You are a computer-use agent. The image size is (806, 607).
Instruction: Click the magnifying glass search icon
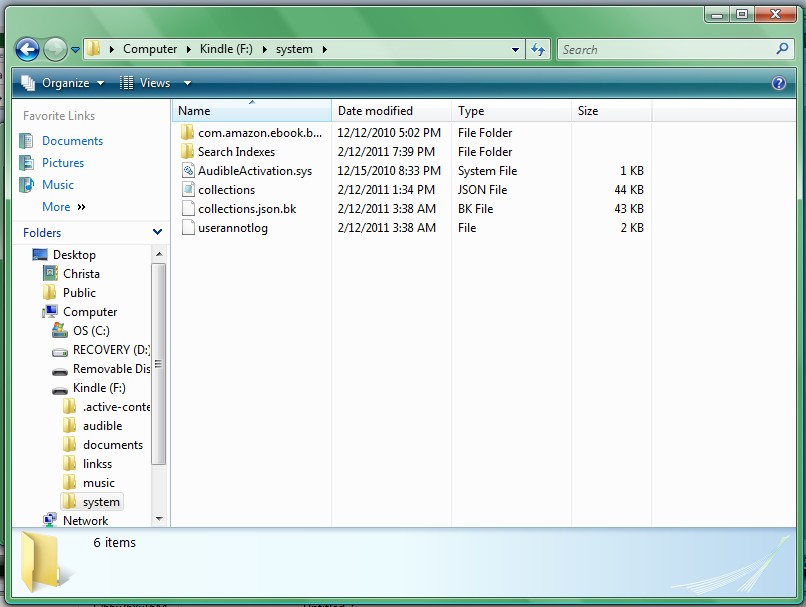pyautogui.click(x=782, y=49)
